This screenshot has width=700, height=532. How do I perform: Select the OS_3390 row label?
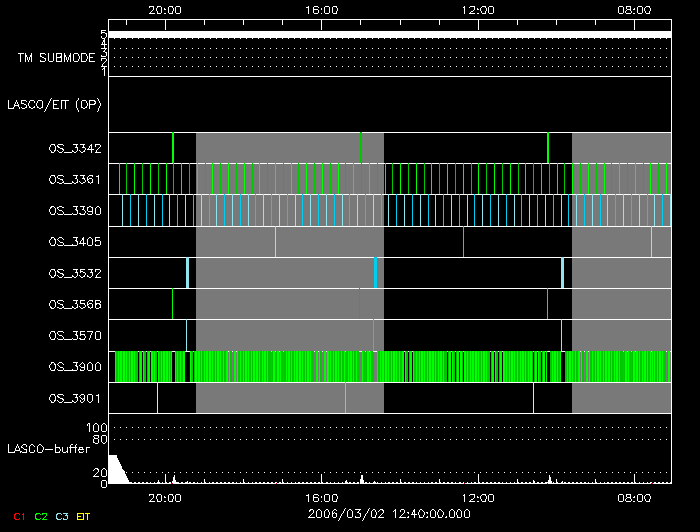pyautogui.click(x=75, y=211)
